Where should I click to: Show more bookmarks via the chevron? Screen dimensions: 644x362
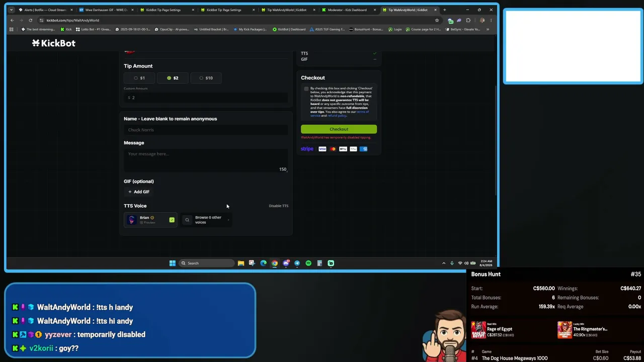coord(488,29)
